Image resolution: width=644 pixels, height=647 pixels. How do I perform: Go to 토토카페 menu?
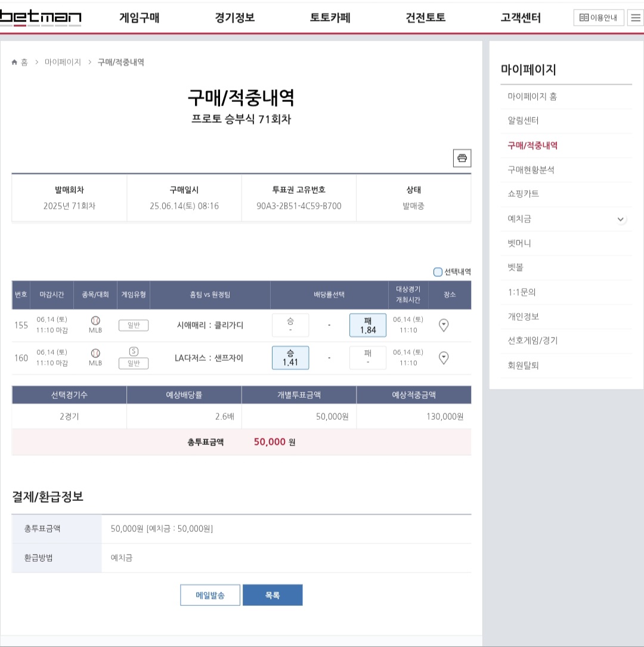[x=330, y=18]
